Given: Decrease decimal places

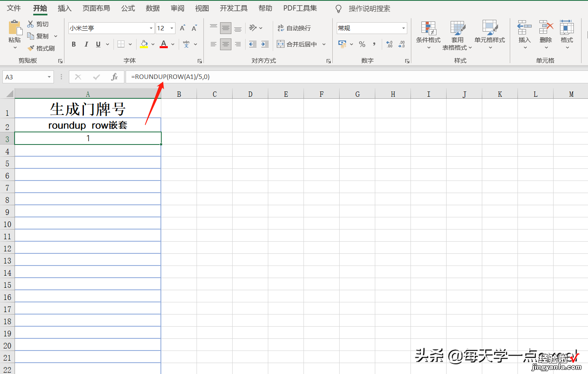Looking at the screenshot, I should (x=402, y=44).
